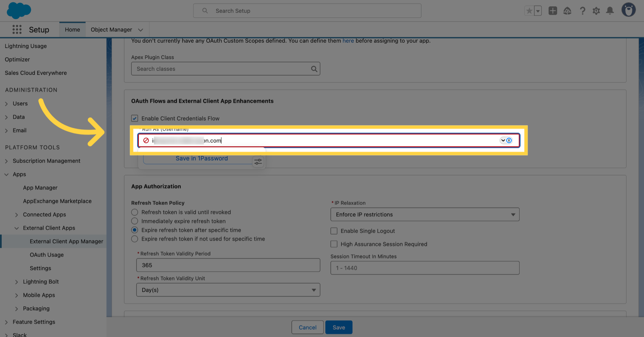The height and width of the screenshot is (337, 644).
Task: Show notifications via bell icon
Action: pos(610,11)
